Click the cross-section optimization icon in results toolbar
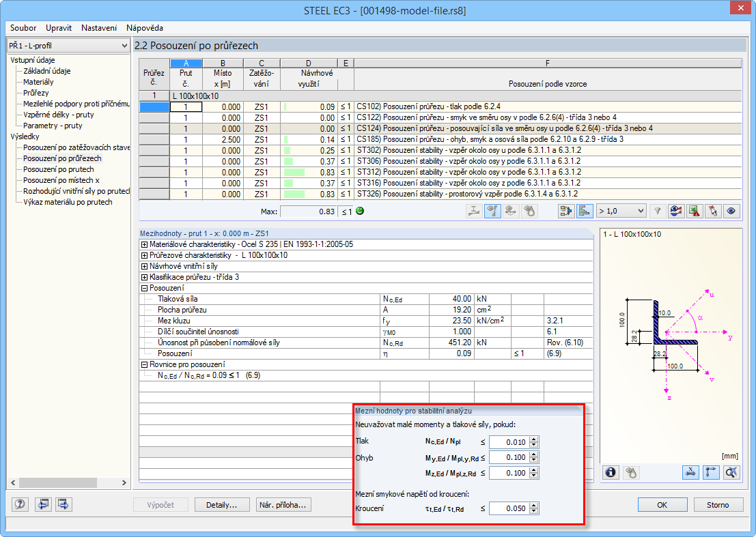This screenshot has width=756, height=537. (474, 211)
